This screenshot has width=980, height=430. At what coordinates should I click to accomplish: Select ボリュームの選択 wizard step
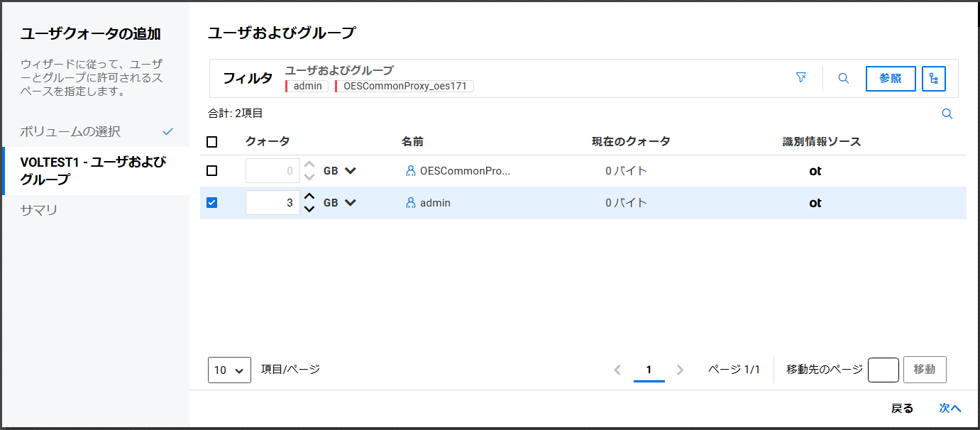70,132
